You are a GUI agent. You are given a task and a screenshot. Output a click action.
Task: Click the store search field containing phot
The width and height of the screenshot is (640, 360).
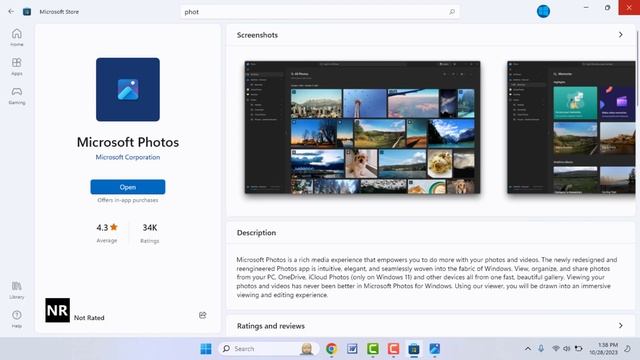[320, 12]
